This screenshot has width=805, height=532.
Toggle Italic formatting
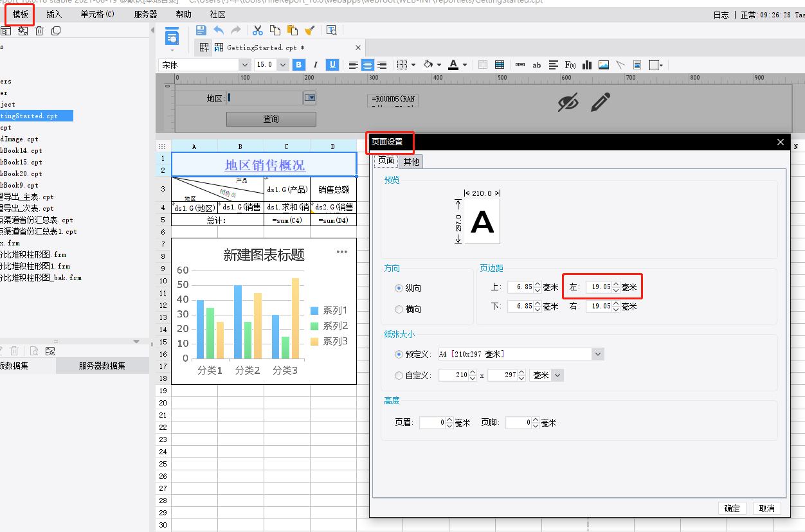[x=315, y=65]
